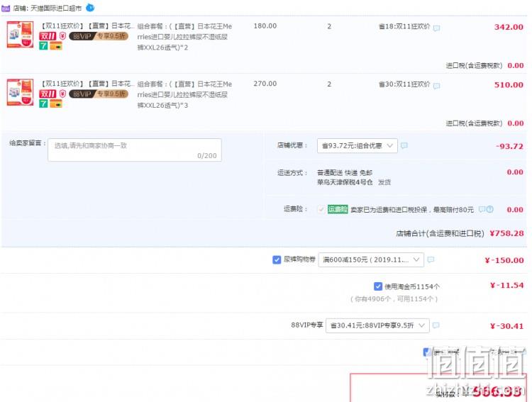Click the 组合套餐 description ending in *2
The image size is (532, 402).
[184, 37]
